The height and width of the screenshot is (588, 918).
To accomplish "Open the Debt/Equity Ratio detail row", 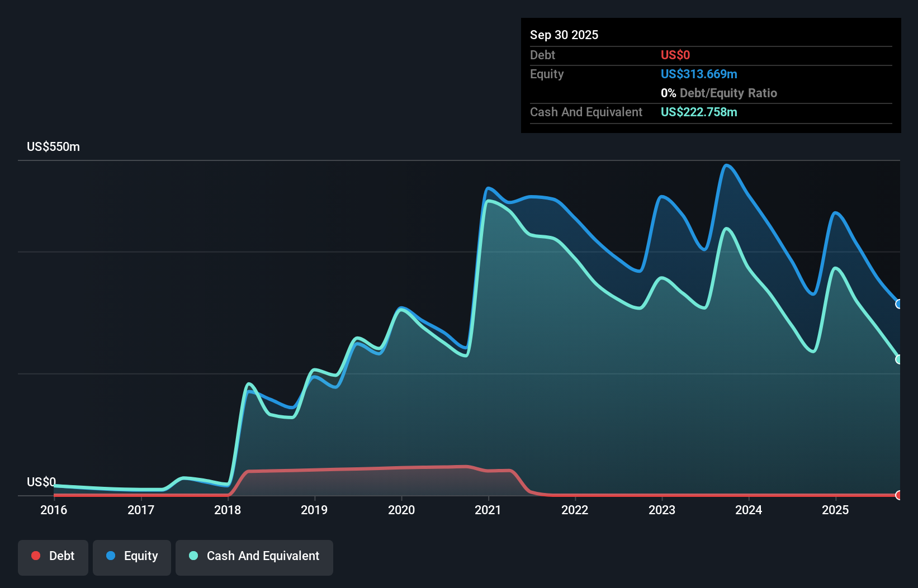I will pos(719,93).
